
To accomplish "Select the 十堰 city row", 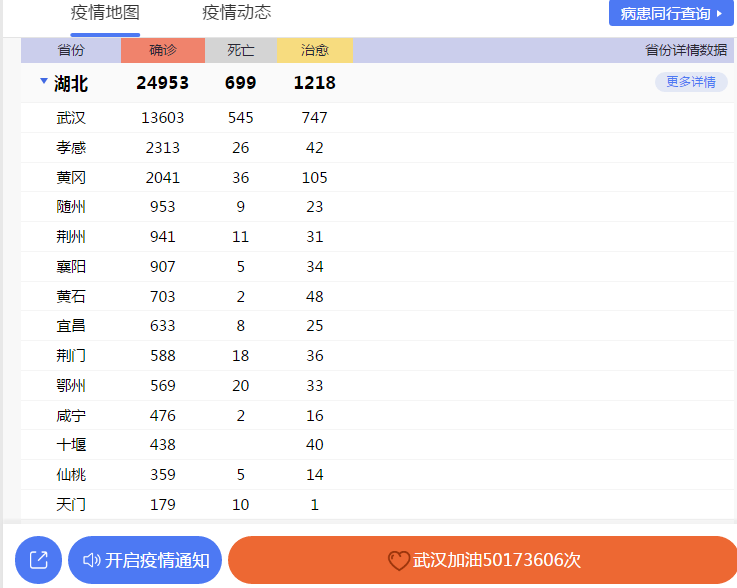I will tap(71, 445).
